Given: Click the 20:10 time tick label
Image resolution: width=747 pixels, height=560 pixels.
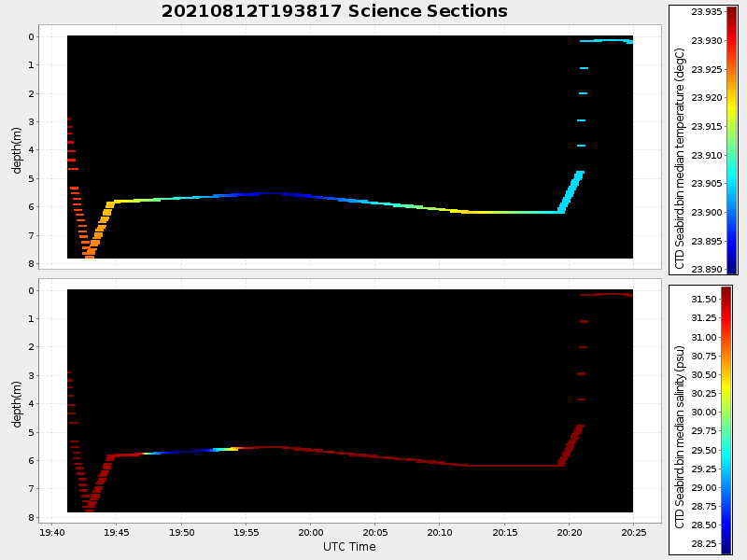Looking at the screenshot, I should [440, 532].
